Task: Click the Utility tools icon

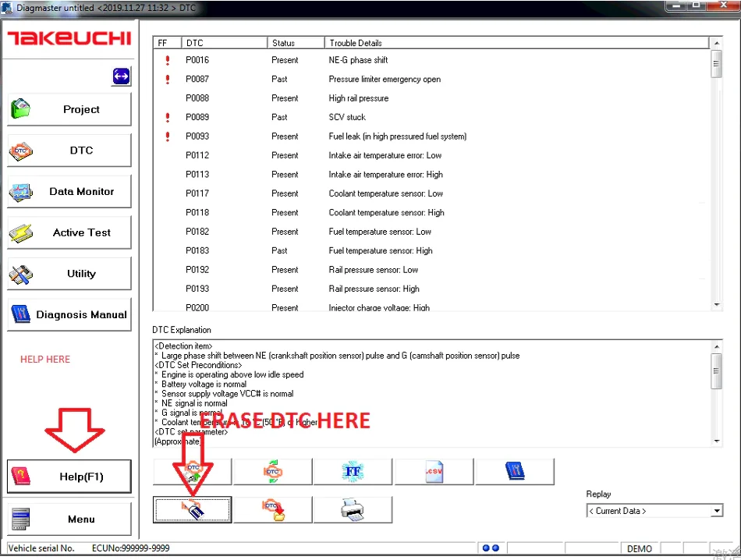Action: point(21,274)
